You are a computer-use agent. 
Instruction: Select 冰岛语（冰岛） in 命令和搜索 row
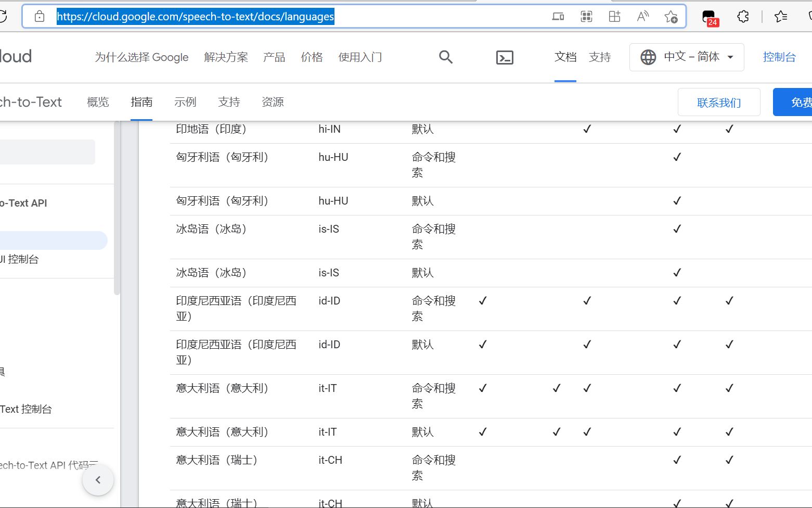[211, 229]
